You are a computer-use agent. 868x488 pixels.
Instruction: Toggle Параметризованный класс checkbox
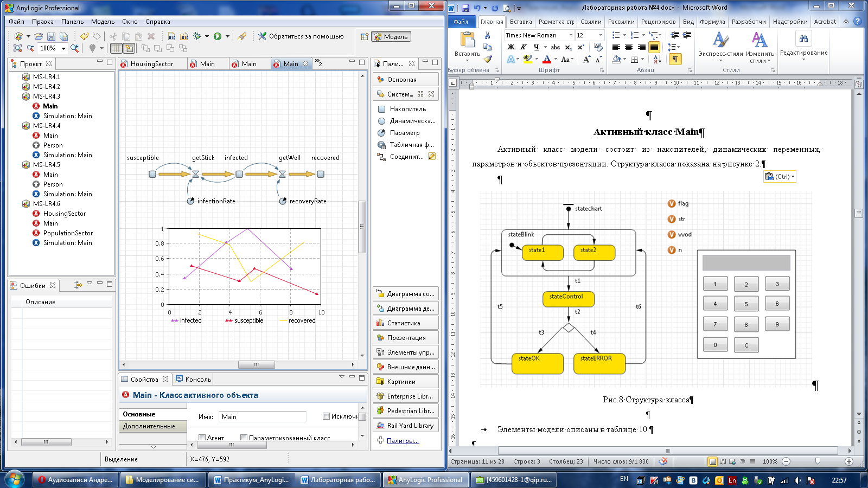pyautogui.click(x=244, y=438)
